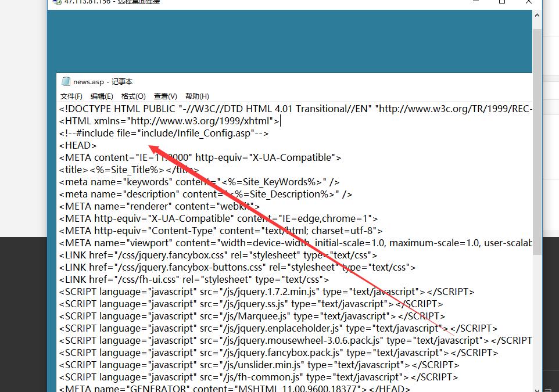Click the remote desktop vertical scrollbar thumb
Image resolution: width=559 pixels, height=392 pixels.
[x=537, y=142]
